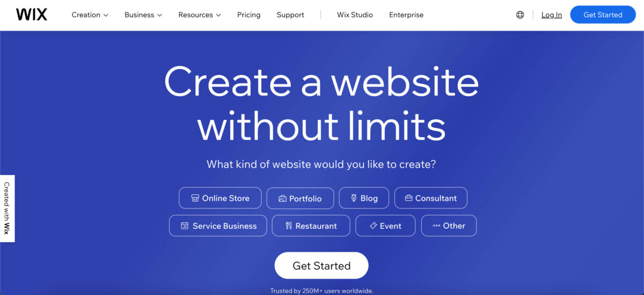
Task: Pick the Restaurant fork and knife icon
Action: point(289,226)
